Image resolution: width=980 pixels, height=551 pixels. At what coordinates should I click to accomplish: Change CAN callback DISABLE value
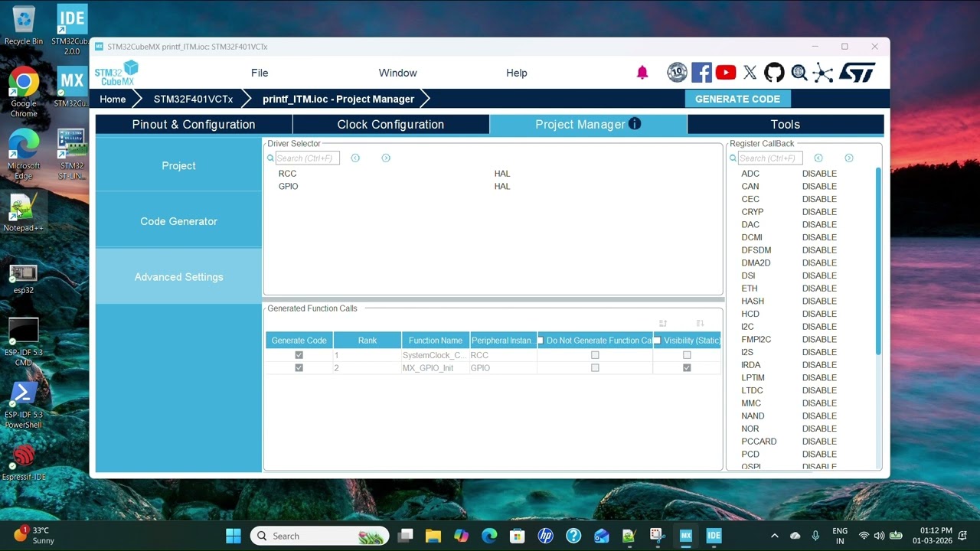click(x=819, y=186)
